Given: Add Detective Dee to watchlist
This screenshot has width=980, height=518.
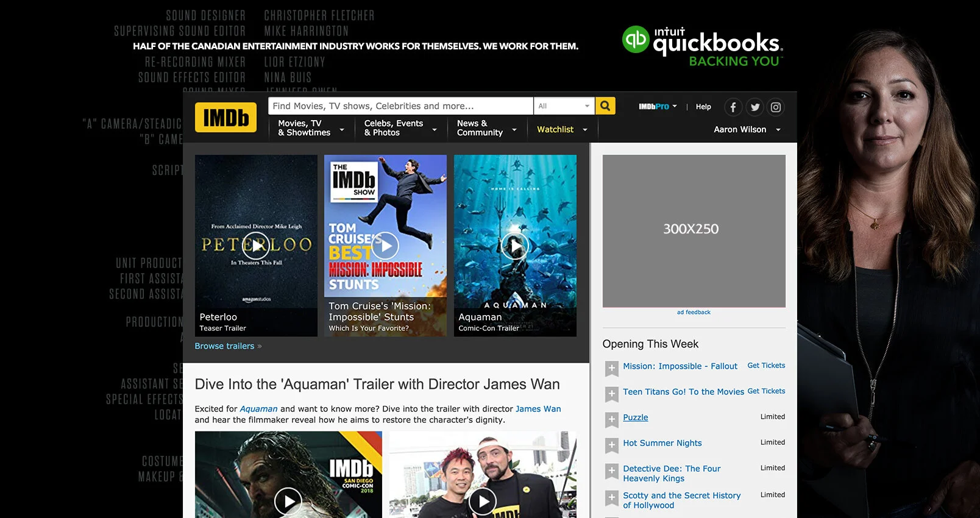Looking at the screenshot, I should point(612,470).
